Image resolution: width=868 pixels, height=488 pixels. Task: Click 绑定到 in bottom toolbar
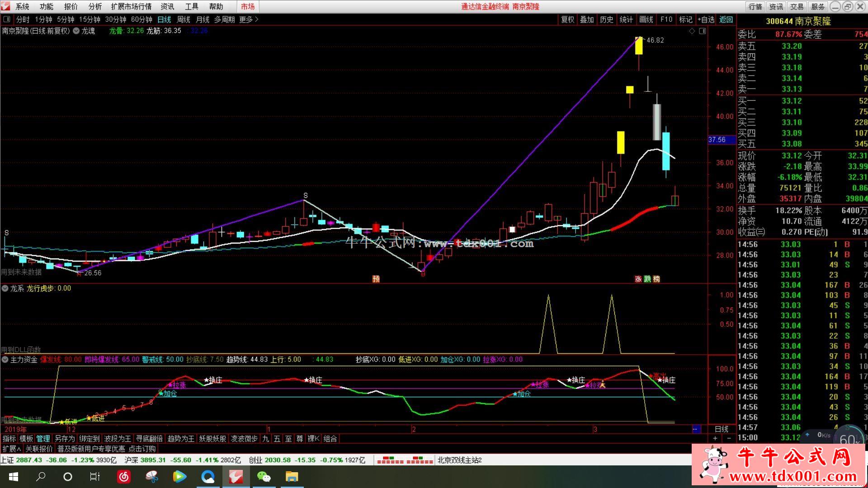pos(89,439)
